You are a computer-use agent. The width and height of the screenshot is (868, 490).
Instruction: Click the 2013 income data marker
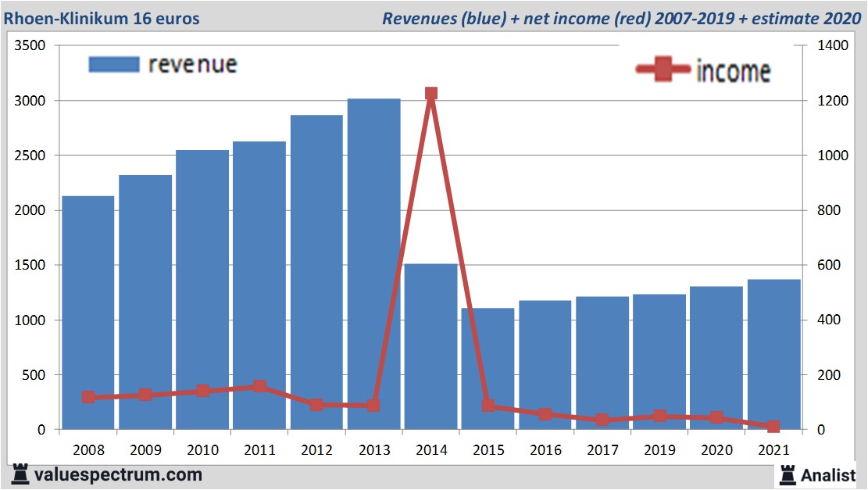click(x=373, y=406)
